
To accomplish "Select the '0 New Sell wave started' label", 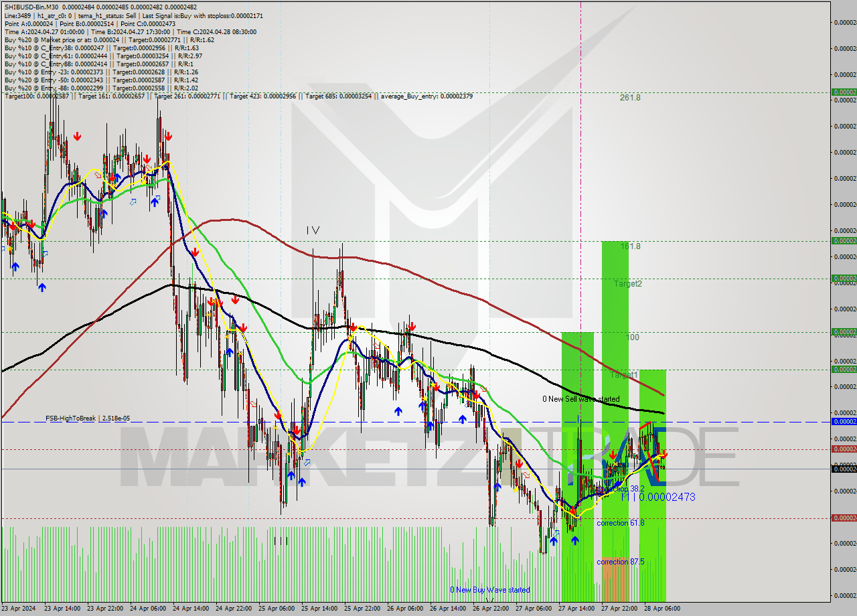I will click(580, 399).
